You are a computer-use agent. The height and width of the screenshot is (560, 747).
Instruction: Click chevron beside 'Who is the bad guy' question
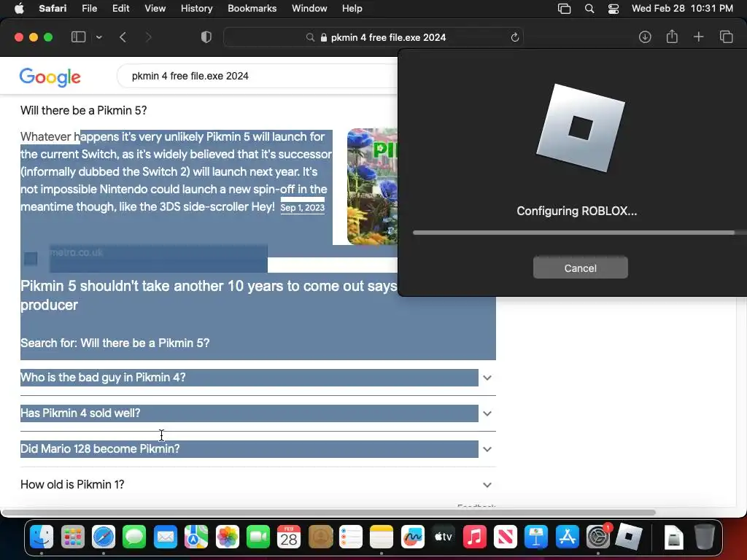pyautogui.click(x=487, y=378)
